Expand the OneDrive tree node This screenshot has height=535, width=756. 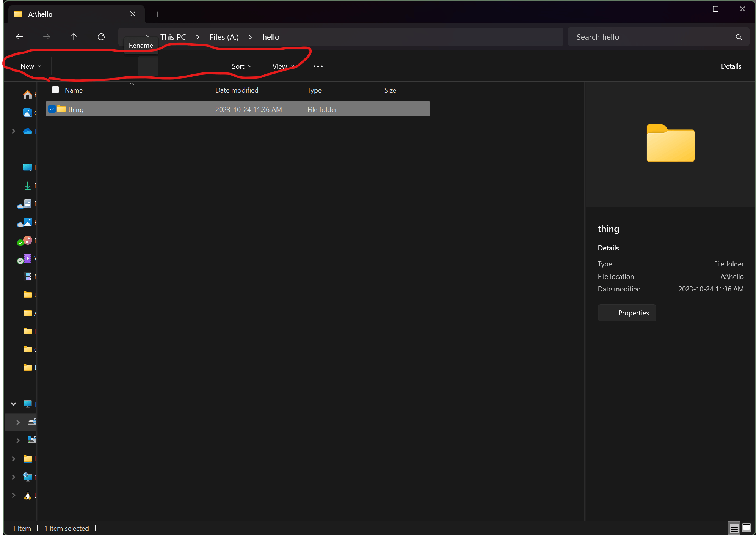14,131
